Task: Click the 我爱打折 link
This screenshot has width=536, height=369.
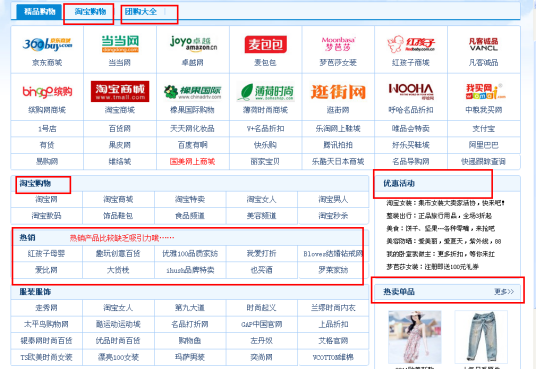Action: (x=262, y=253)
